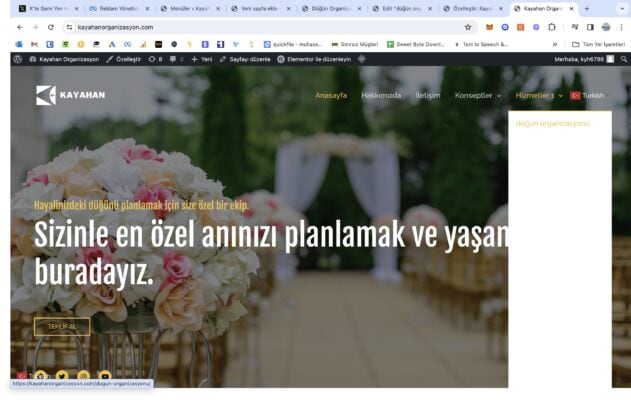Open Chrome three-dot menu
The height and width of the screenshot is (400, 631).
tap(621, 27)
